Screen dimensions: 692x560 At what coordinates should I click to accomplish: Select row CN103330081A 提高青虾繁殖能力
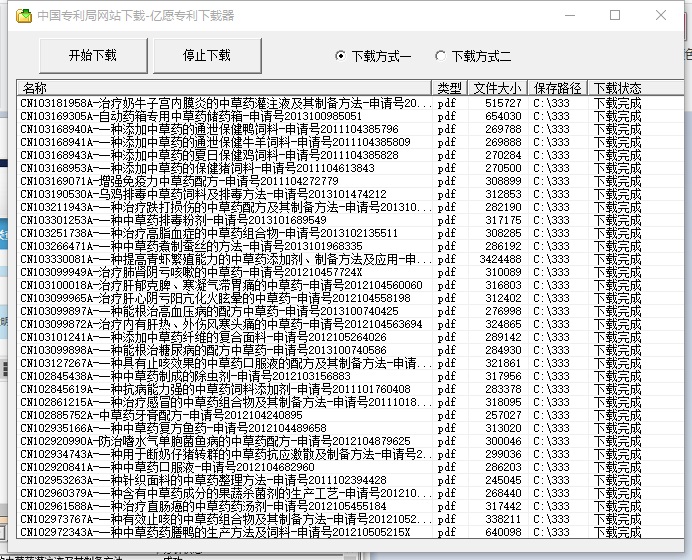[350, 259]
